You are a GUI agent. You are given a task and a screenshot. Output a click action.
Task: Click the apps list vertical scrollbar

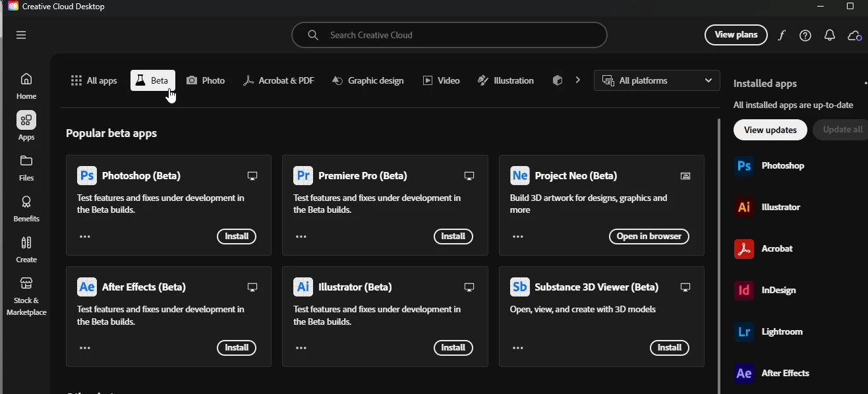pyautogui.click(x=718, y=256)
